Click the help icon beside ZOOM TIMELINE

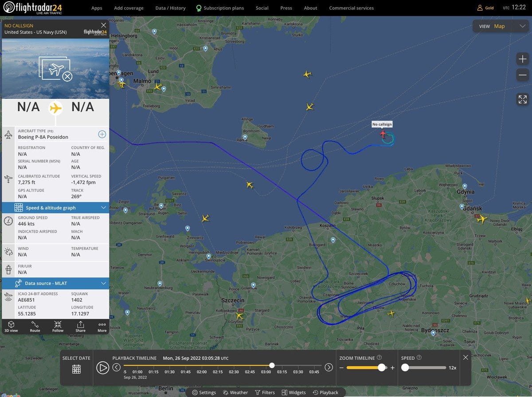(x=379, y=358)
